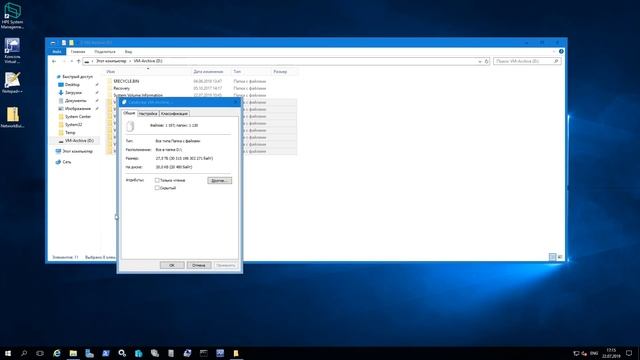The height and width of the screenshot is (360, 640).
Task: Click the ENG language indicator in tray
Action: click(x=594, y=353)
